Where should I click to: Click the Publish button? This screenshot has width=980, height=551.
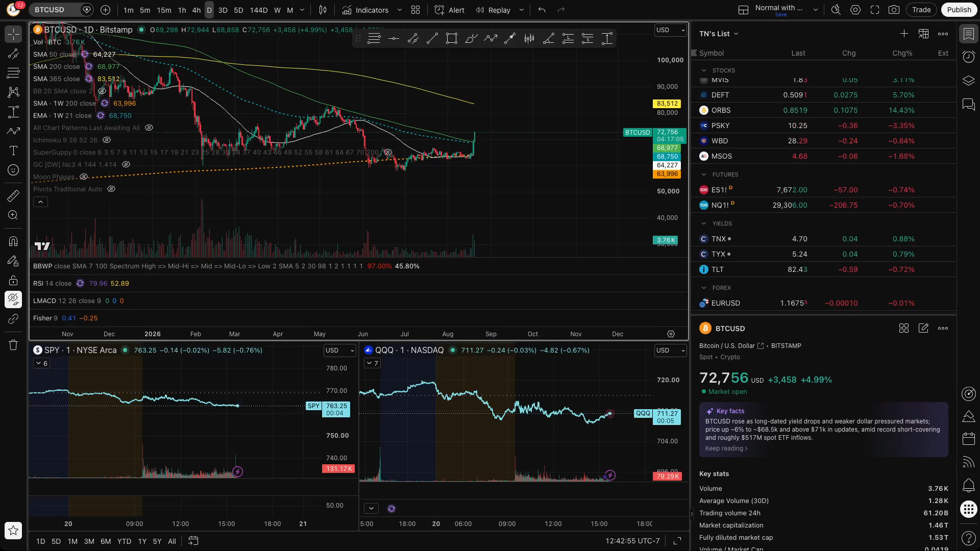[959, 10]
